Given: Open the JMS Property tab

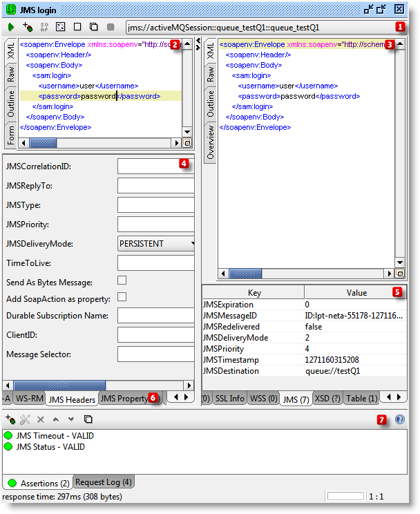Looking at the screenshot, I should point(128,399).
